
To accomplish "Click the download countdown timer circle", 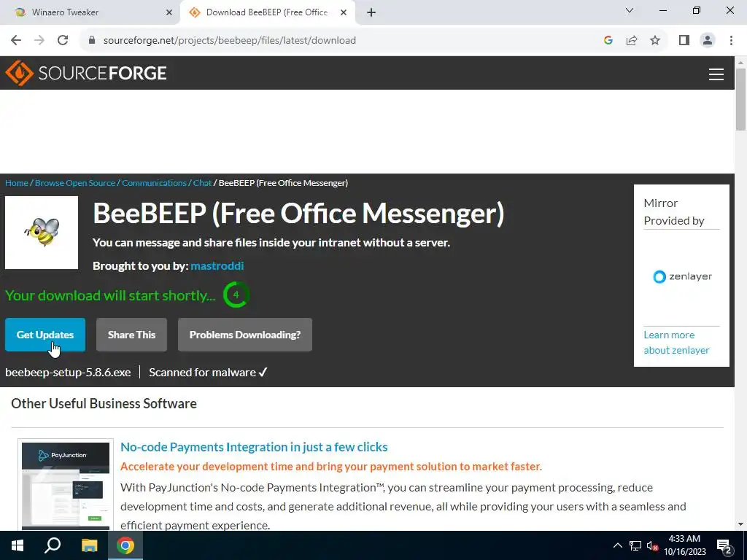I will point(236,295).
